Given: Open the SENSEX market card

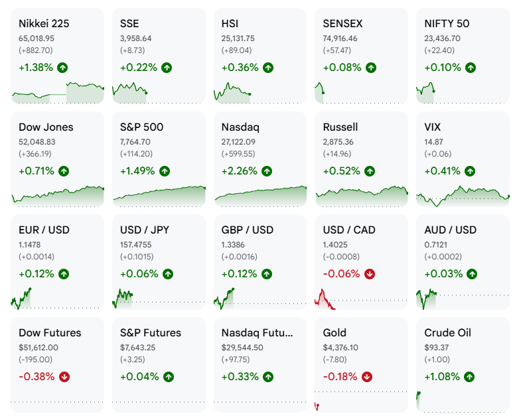Looking at the screenshot, I should point(361,56).
